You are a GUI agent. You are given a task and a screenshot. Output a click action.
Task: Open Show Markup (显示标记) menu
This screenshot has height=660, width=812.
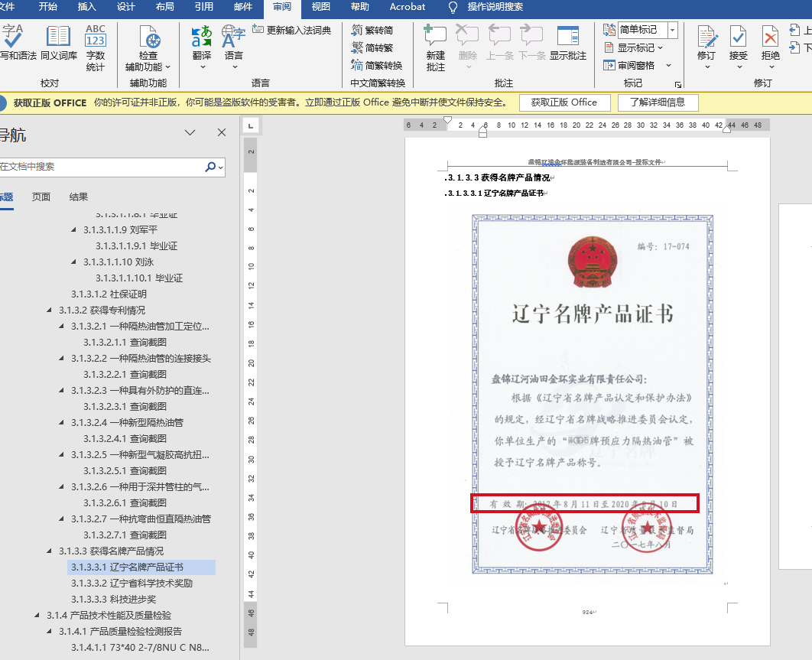point(634,47)
